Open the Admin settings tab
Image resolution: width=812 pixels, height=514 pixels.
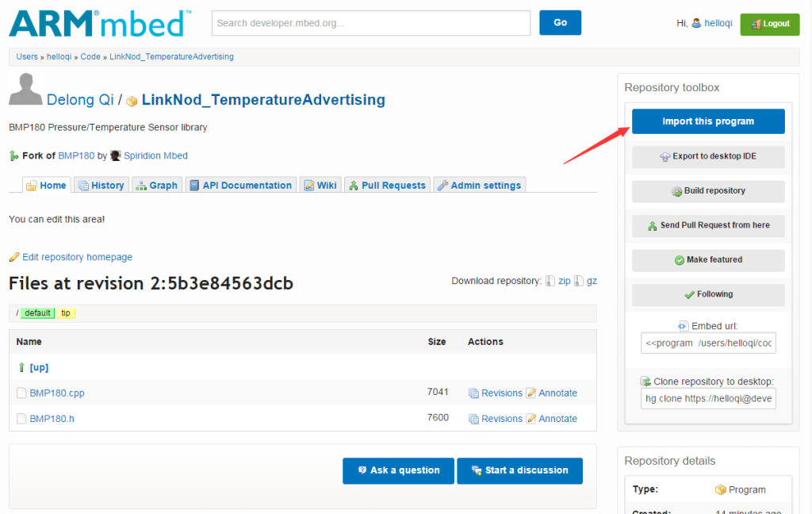(480, 185)
